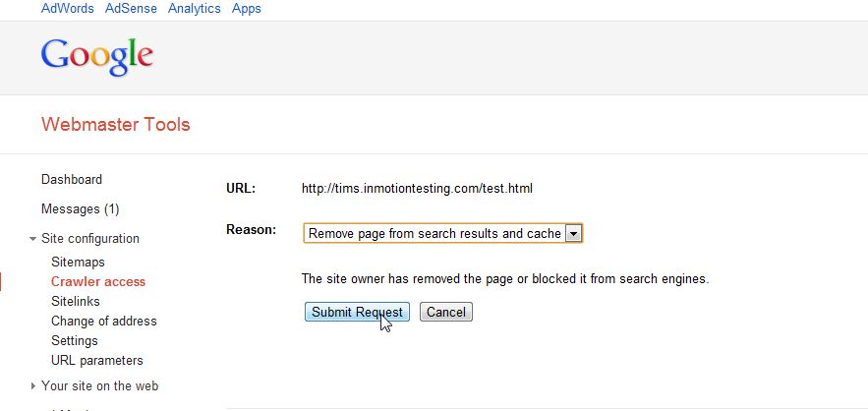
Task: Select Crawler access in sidebar
Action: [x=98, y=282]
